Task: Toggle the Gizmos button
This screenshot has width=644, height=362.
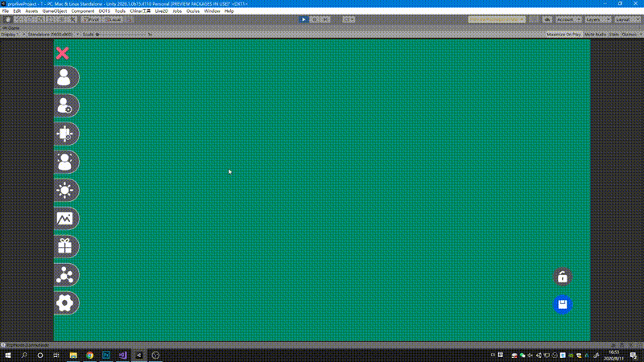Action: (630, 35)
